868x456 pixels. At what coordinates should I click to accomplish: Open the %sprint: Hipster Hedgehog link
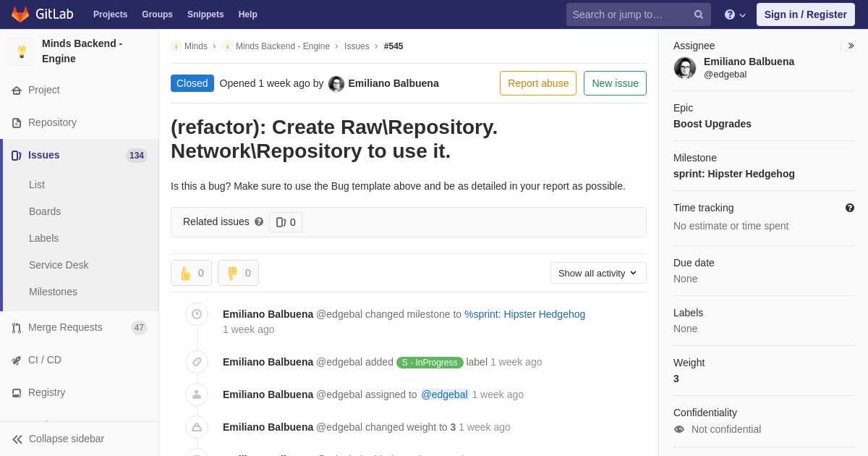point(524,314)
